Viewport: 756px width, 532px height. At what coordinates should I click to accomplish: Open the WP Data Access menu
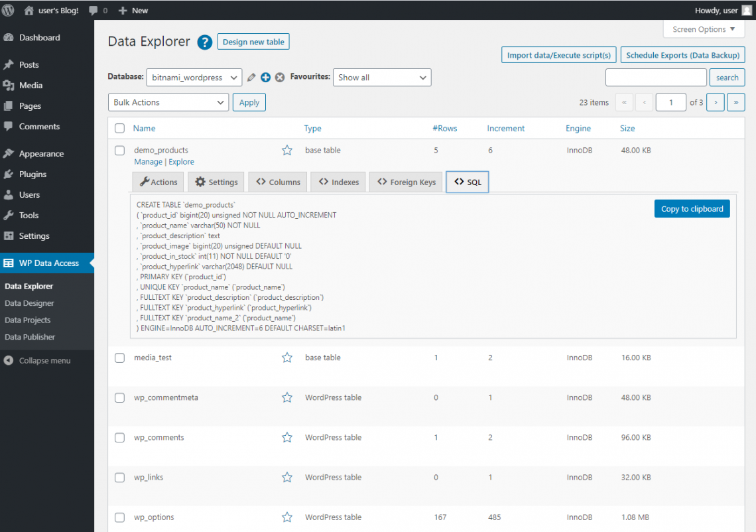47,263
